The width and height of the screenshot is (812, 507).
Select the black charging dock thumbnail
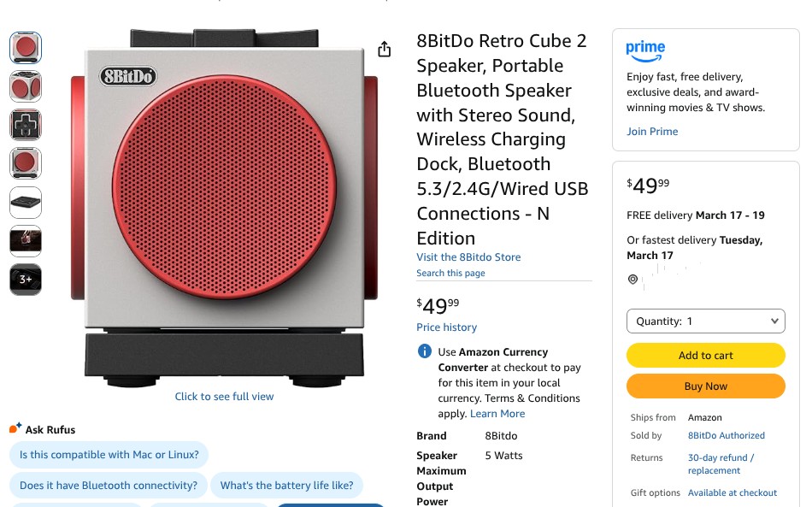click(x=26, y=203)
